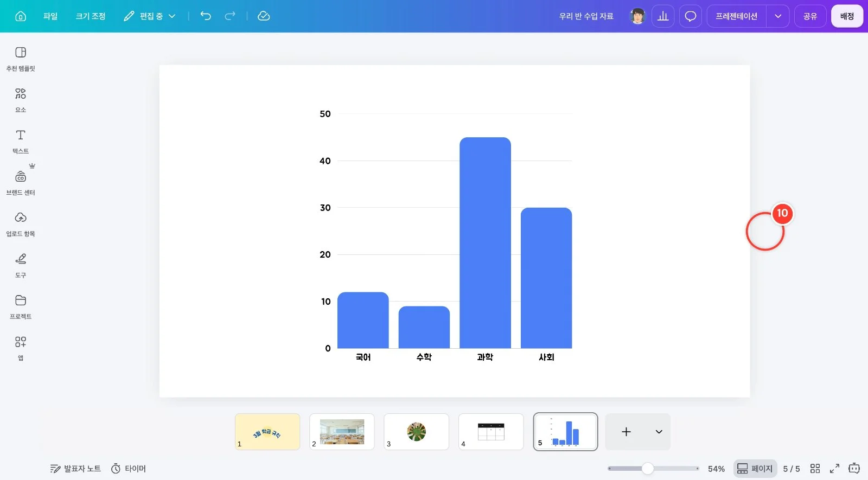This screenshot has height=480, width=868.
Task: Toggle the 페이지 thumbnails view
Action: point(755,469)
